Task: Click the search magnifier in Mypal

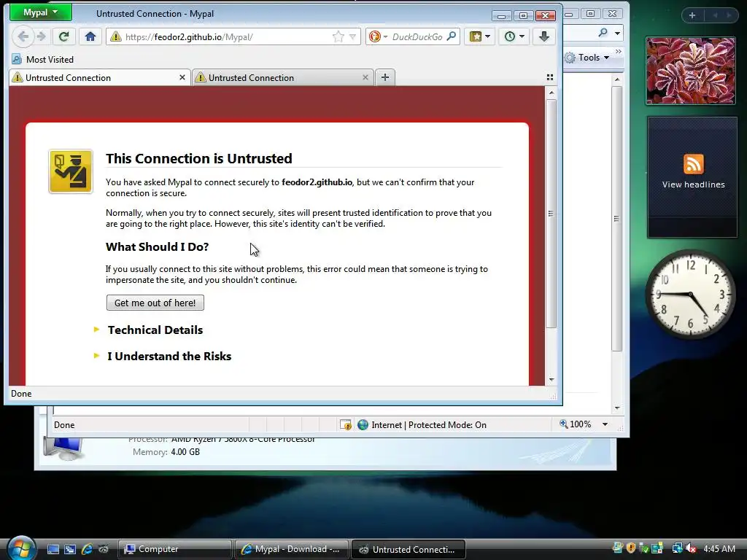Action: [x=451, y=36]
